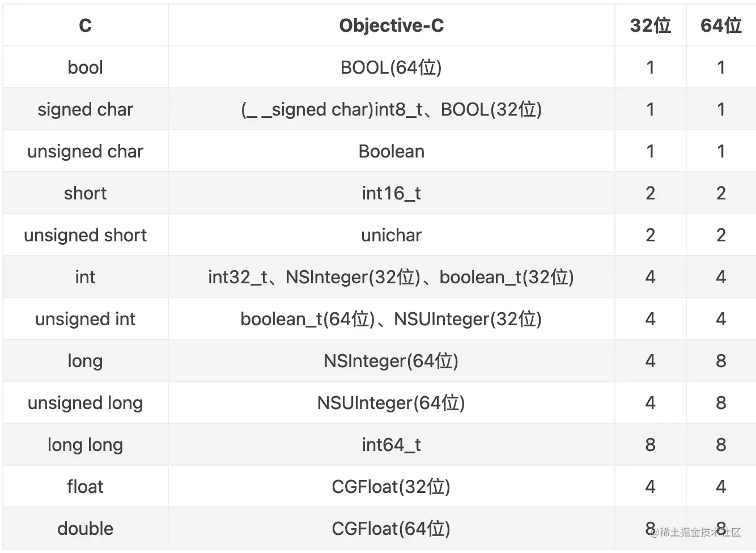Select the 64位 column header

[x=721, y=25]
